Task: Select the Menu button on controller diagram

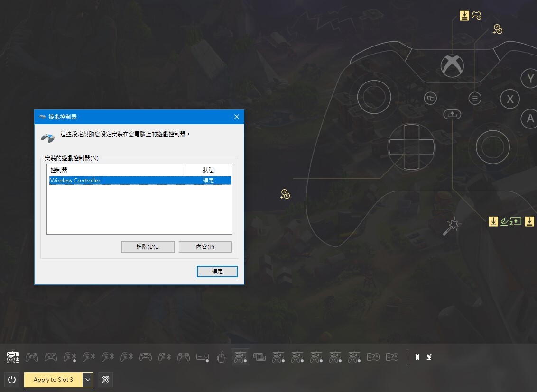Action: (x=474, y=98)
